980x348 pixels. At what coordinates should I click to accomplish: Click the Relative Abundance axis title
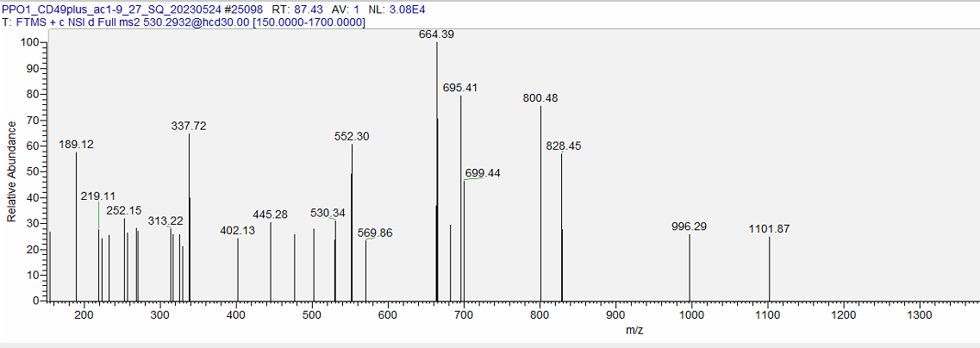[x=12, y=171]
